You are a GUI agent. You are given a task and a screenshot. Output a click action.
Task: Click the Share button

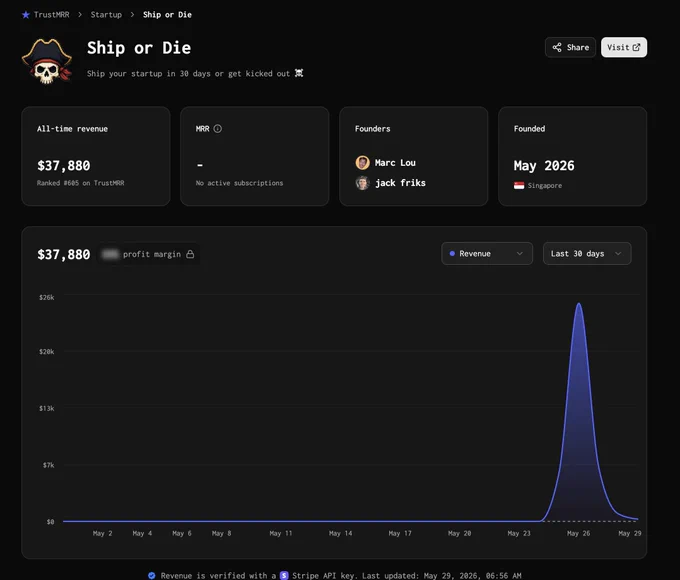click(570, 47)
